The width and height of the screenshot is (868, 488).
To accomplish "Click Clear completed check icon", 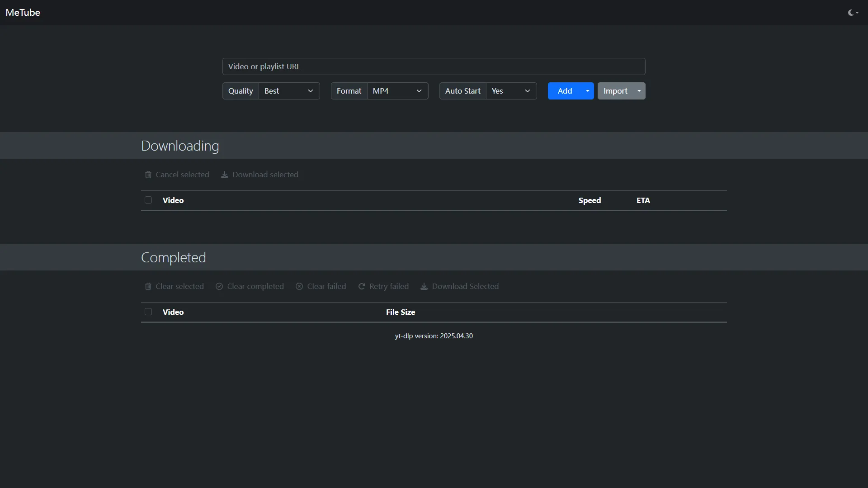I will click(219, 286).
